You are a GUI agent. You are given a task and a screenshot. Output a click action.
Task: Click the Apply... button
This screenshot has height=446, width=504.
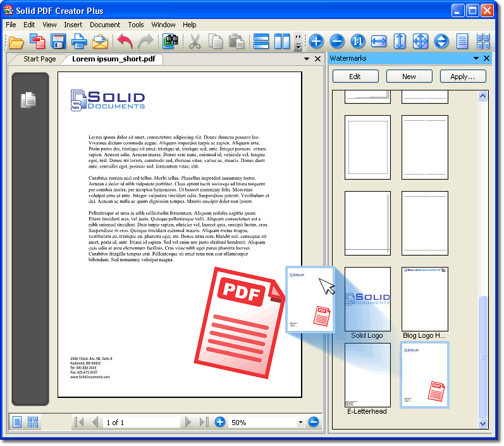[463, 77]
